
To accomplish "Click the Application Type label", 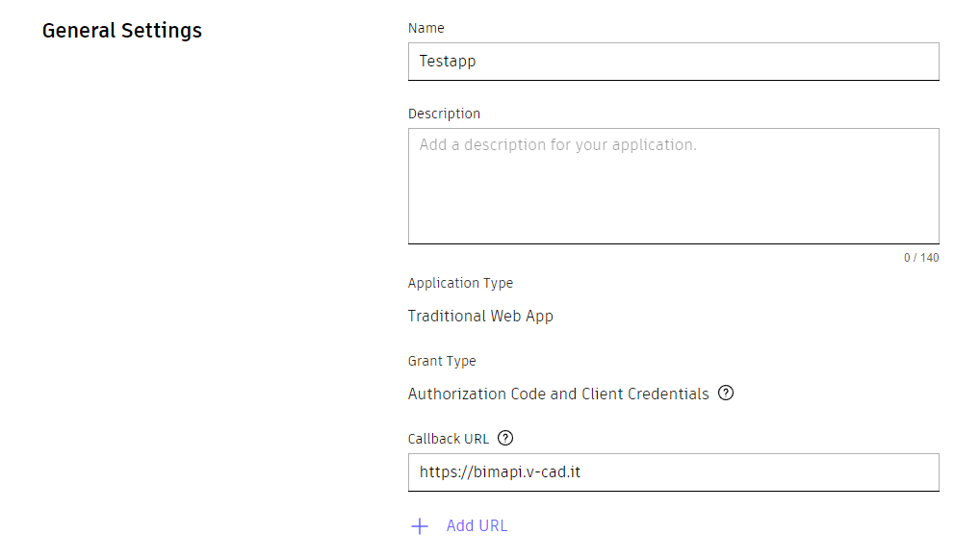I will [460, 283].
